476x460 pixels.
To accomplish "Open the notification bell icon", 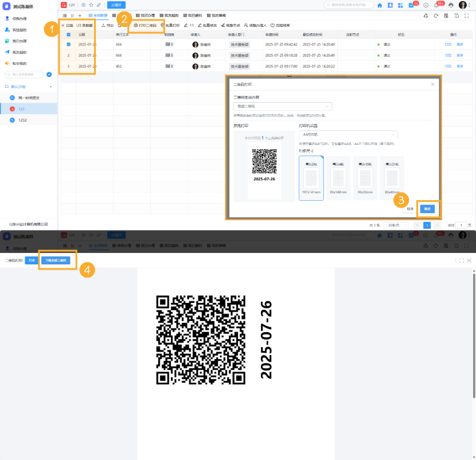I will click(436, 5).
